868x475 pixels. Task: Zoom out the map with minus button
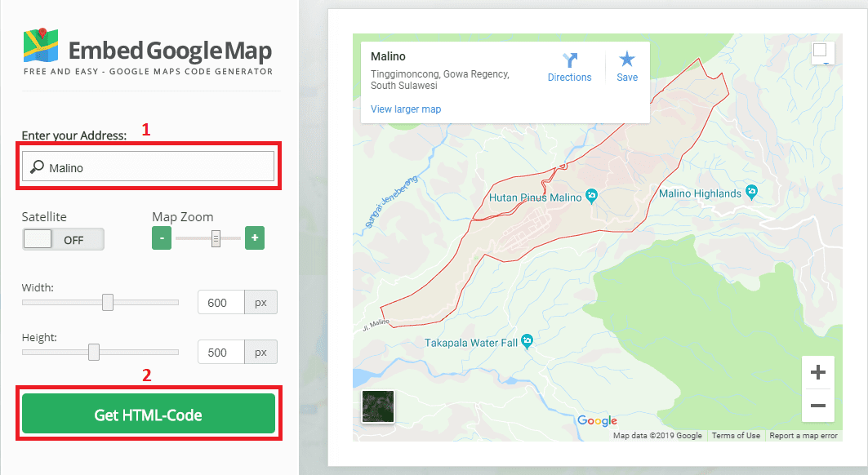(817, 406)
